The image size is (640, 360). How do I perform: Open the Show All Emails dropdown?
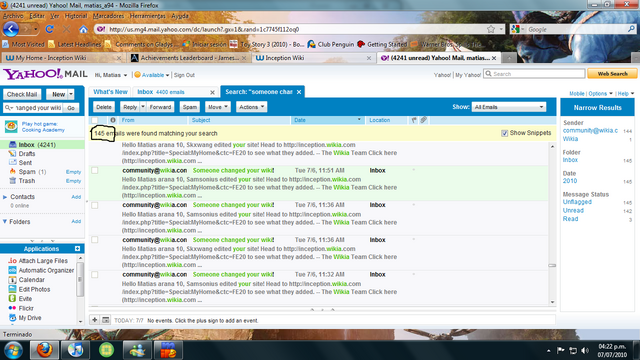coord(509,107)
